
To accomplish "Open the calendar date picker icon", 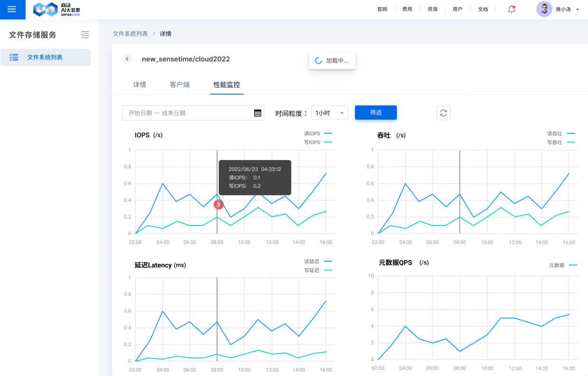I will point(257,113).
